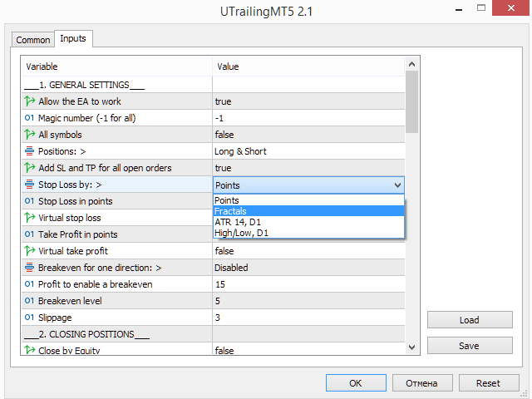Click the integer icon beside Take Profit in points
Screen dimensions: 532x399
(30, 234)
